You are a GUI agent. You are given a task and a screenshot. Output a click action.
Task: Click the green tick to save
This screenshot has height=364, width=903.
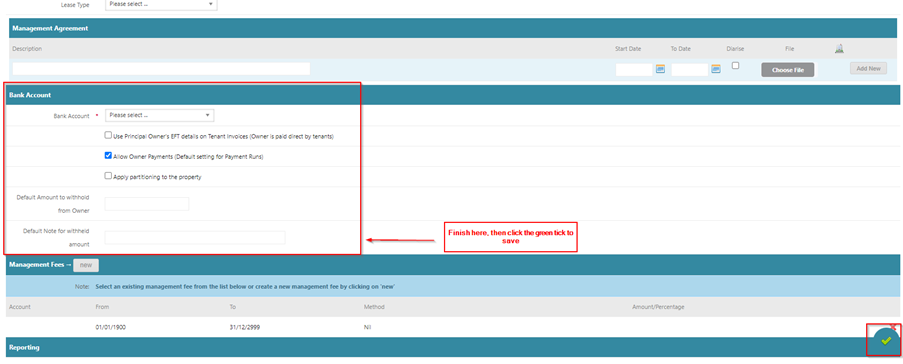pyautogui.click(x=886, y=341)
